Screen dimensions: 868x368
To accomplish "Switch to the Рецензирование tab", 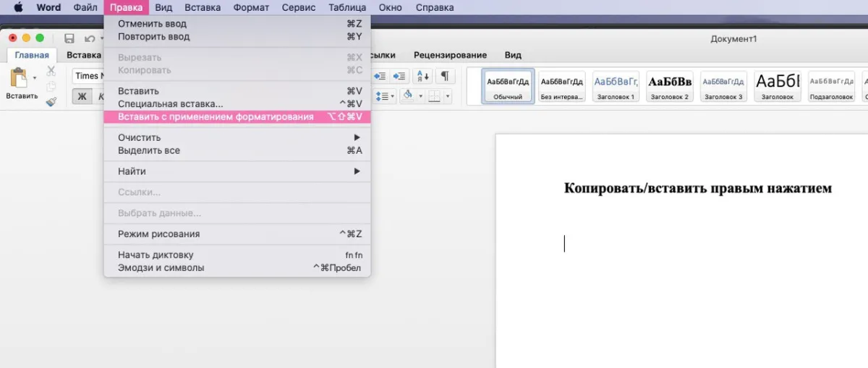I will tap(450, 55).
